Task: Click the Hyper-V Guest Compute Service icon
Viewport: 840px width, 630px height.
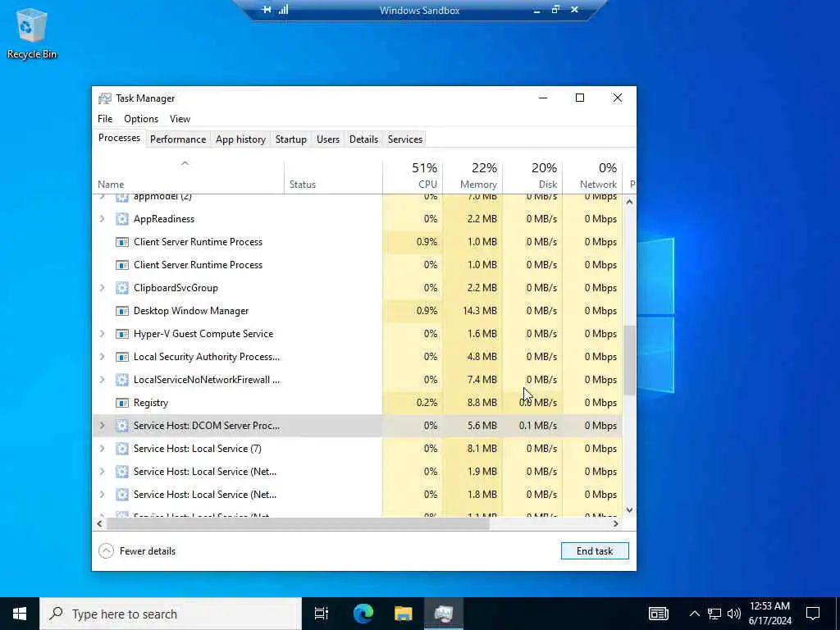Action: coord(122,335)
